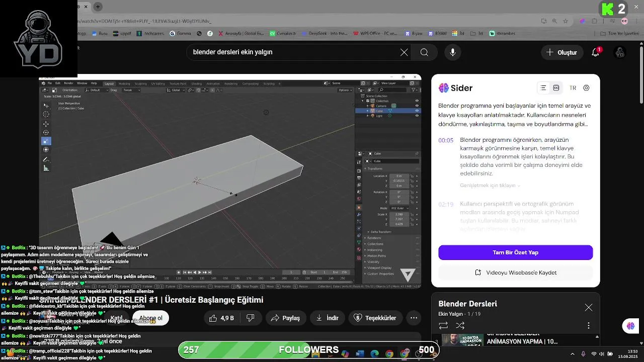
Task: Open rotation Mode XYZ Euler dropdown
Action: [x=398, y=208]
